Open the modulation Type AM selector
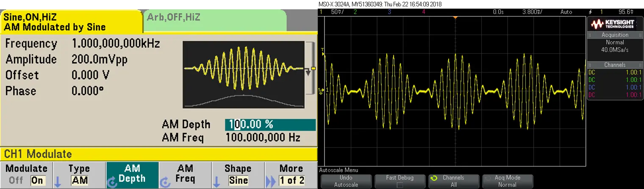This screenshot has height=189, width=644. (79, 174)
